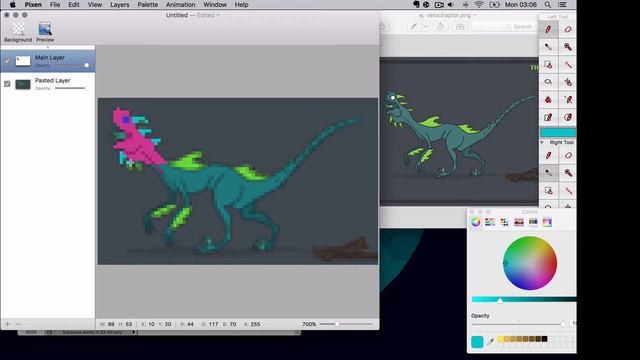Open the Edit menu

point(74,4)
